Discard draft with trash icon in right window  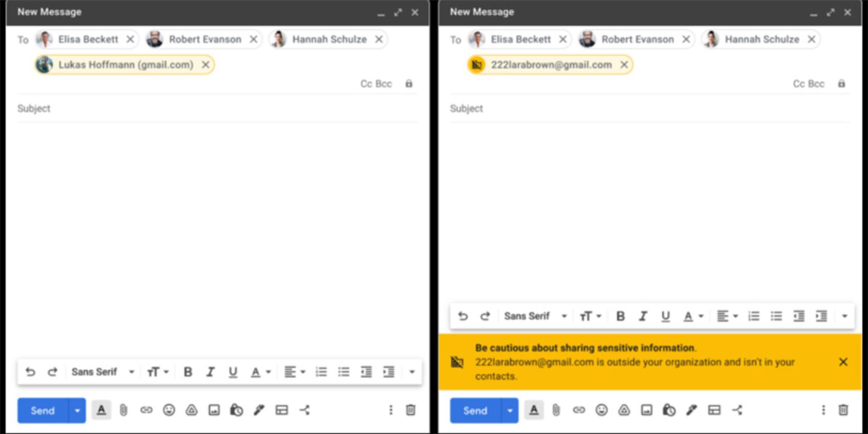coord(843,410)
